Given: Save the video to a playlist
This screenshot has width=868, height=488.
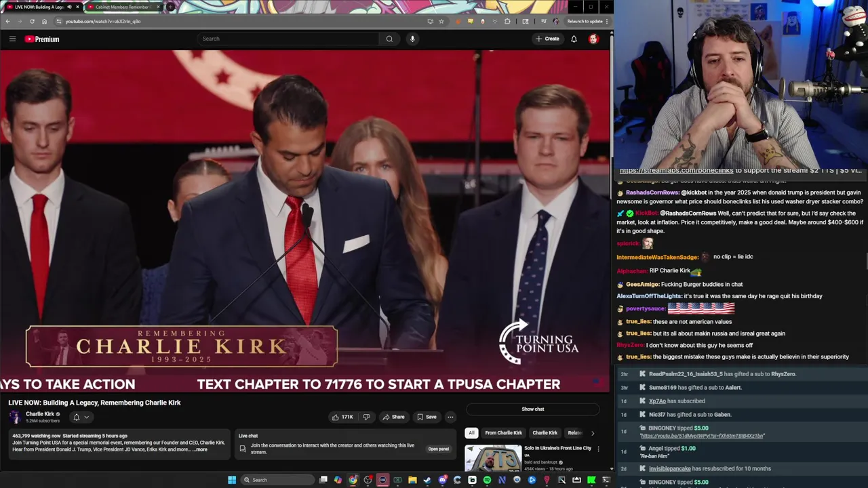Looking at the screenshot, I should [427, 417].
